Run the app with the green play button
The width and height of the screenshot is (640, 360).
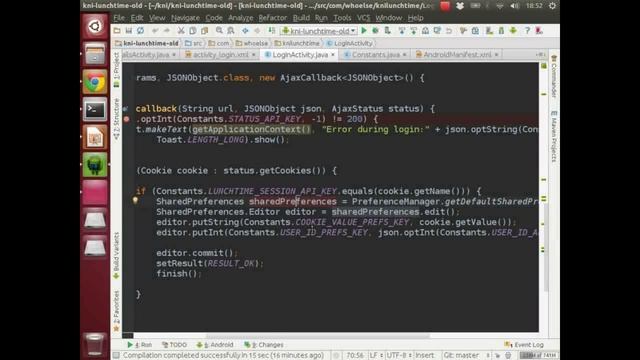coord(364,31)
